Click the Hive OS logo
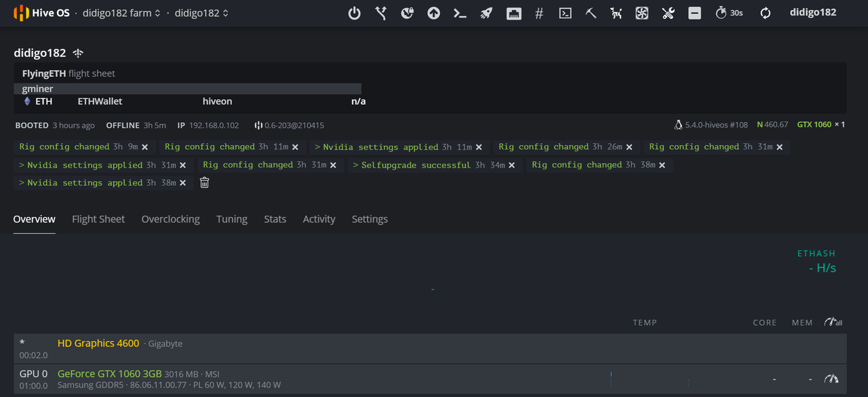The width and height of the screenshot is (868, 397). click(x=42, y=13)
